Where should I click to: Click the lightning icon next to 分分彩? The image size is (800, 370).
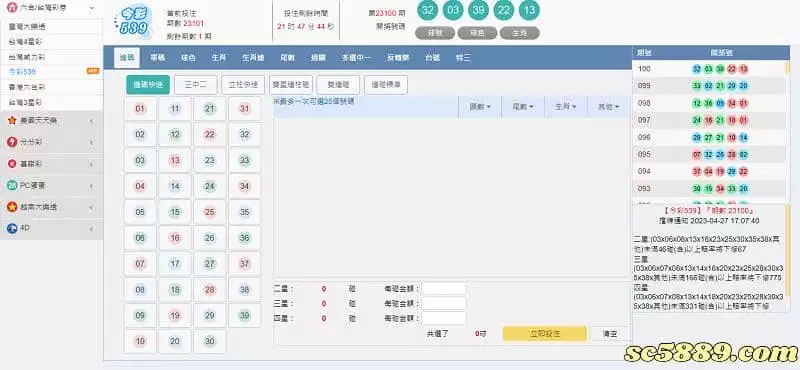[12, 142]
